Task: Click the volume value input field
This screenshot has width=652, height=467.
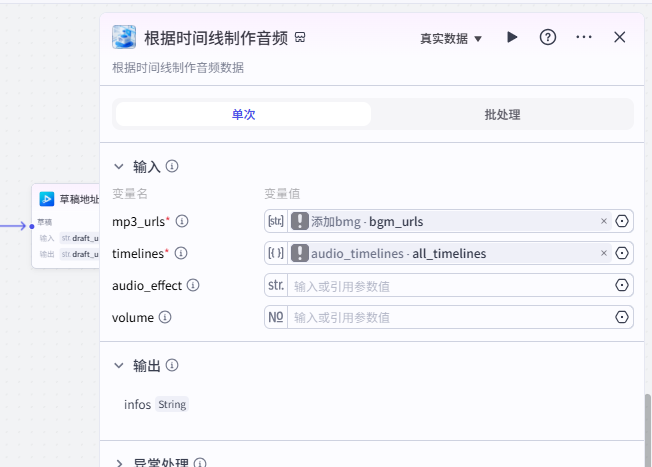Action: tap(451, 318)
